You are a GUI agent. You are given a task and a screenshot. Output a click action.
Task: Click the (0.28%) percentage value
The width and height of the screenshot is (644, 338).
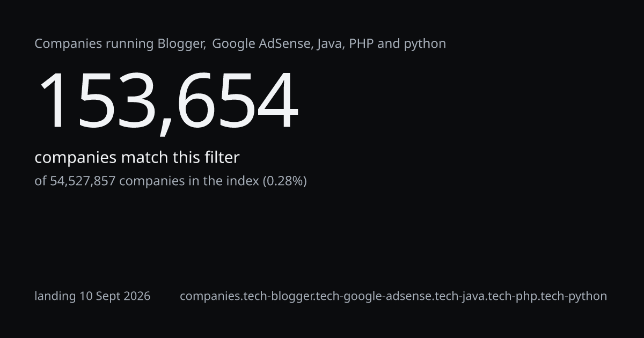(x=284, y=181)
